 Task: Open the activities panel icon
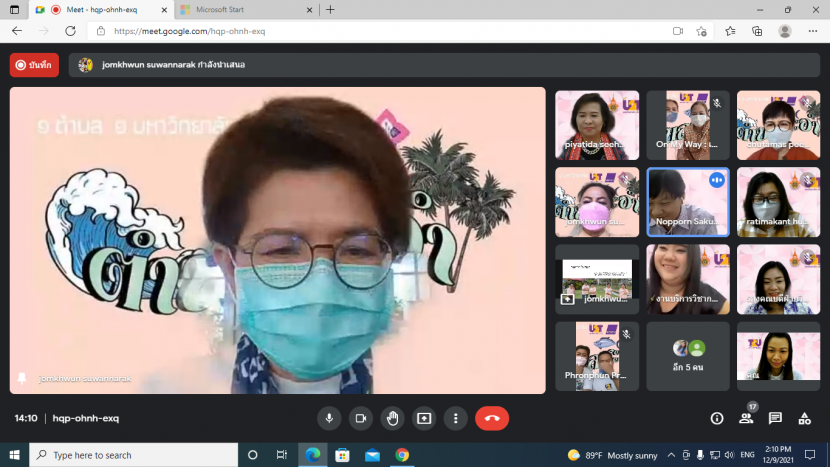pos(805,418)
